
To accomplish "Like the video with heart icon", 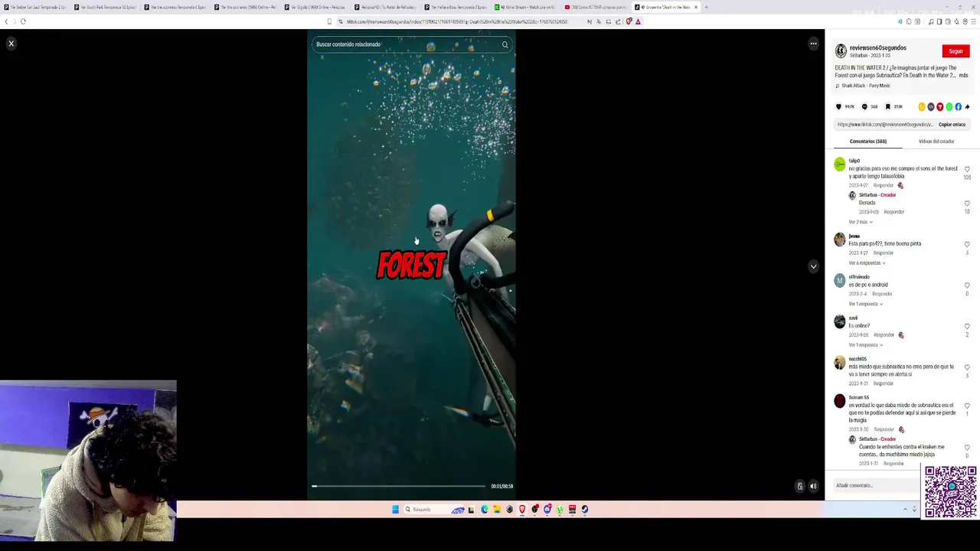I will (838, 106).
